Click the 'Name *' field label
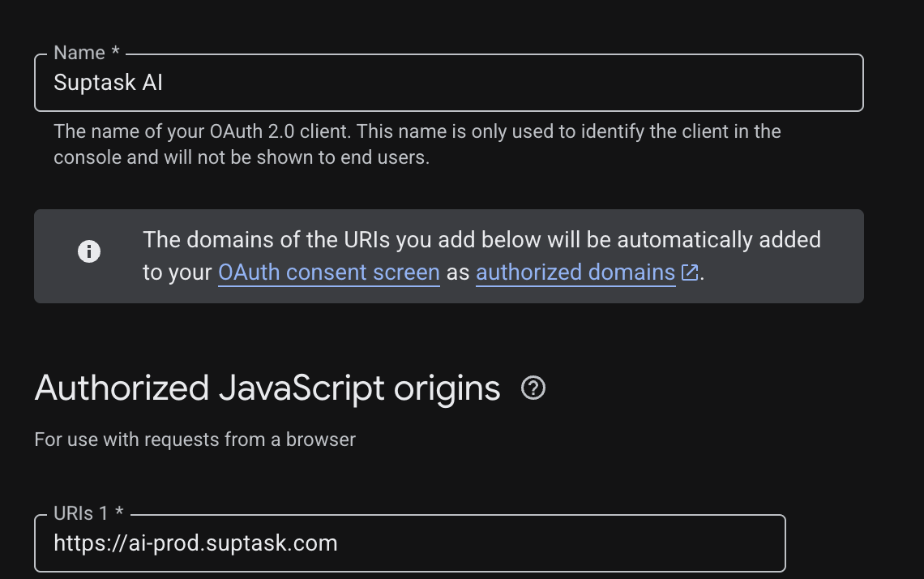924x579 pixels. [x=87, y=53]
